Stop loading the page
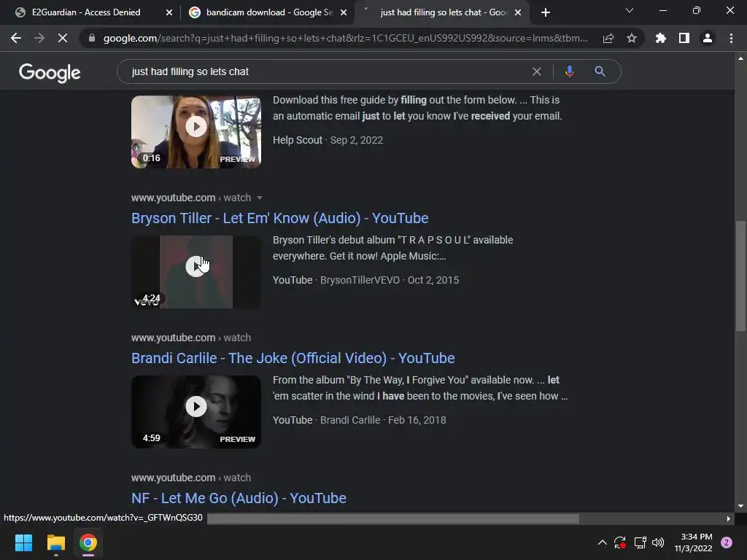 tap(63, 38)
